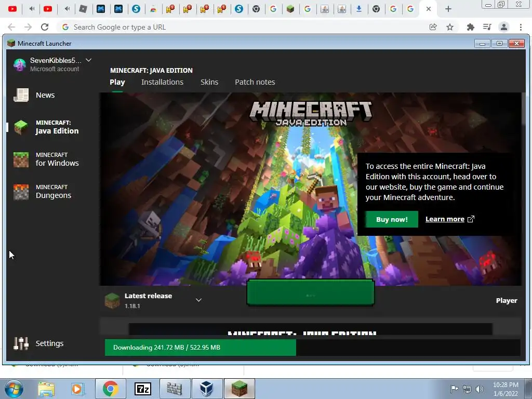Switch to Minecraft block favicon browser tab
The image size is (532, 399).
click(290, 9)
